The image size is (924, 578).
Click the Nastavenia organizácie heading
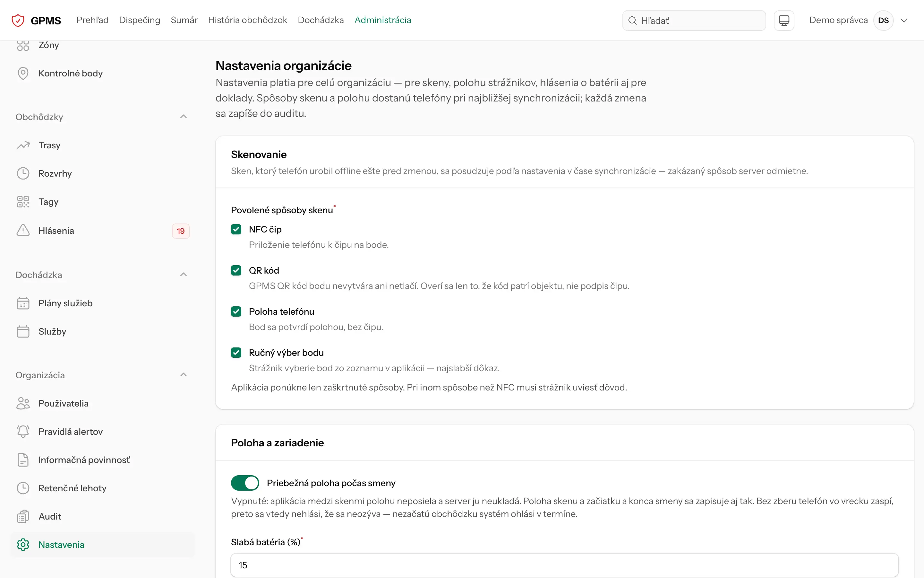[x=283, y=66]
